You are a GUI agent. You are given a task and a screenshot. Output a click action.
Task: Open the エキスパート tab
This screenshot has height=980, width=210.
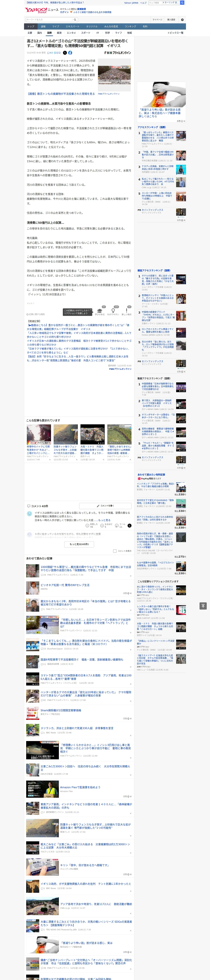click(x=72, y=27)
